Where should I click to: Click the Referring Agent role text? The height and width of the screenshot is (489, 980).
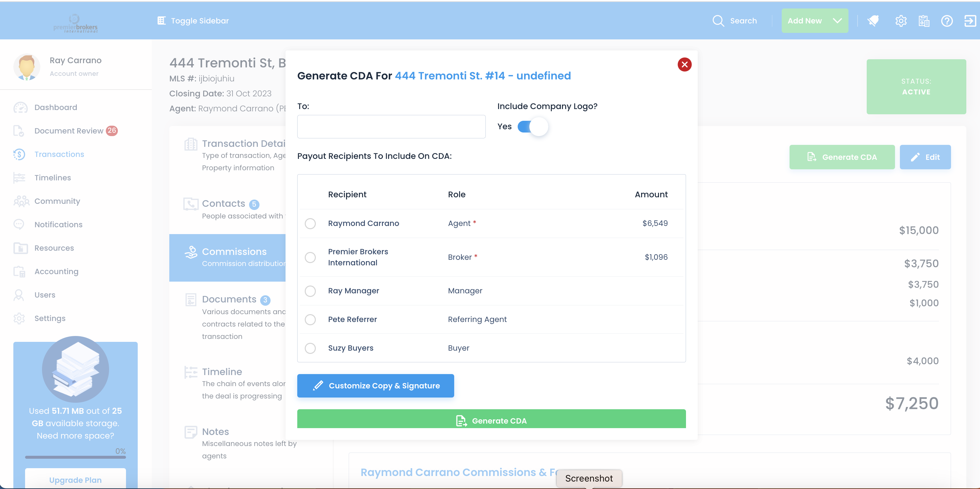(477, 320)
